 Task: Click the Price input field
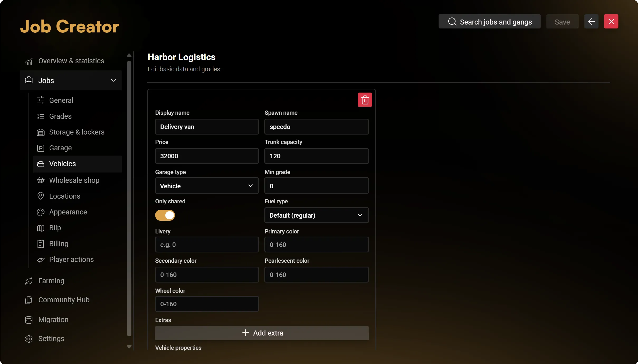[207, 156]
